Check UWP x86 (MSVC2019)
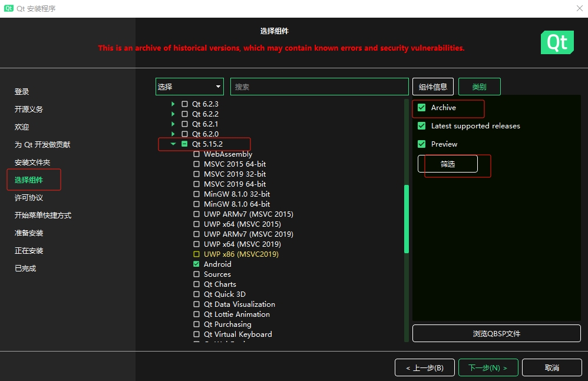The width and height of the screenshot is (588, 381). click(196, 254)
